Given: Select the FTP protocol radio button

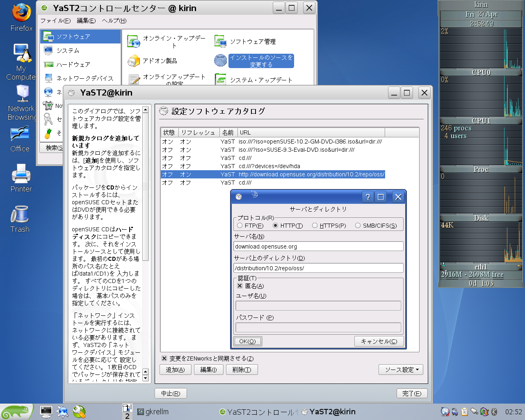Looking at the screenshot, I should click(240, 226).
